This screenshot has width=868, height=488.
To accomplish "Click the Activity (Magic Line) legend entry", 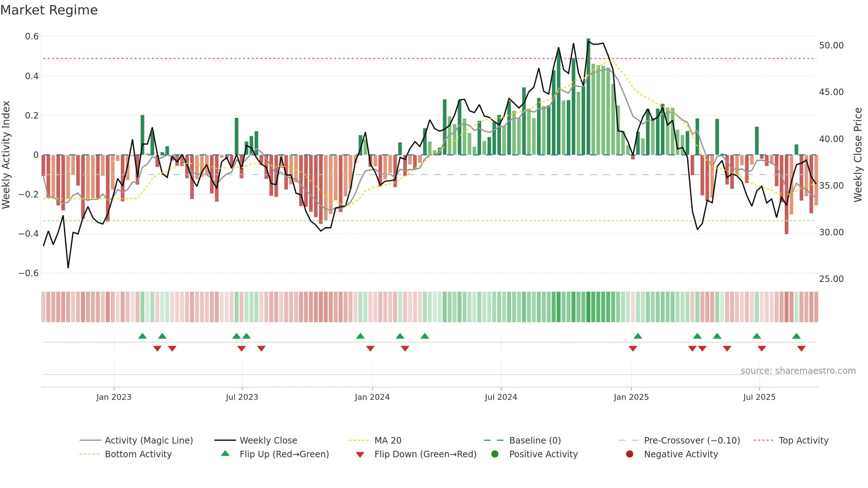I will (x=136, y=440).
